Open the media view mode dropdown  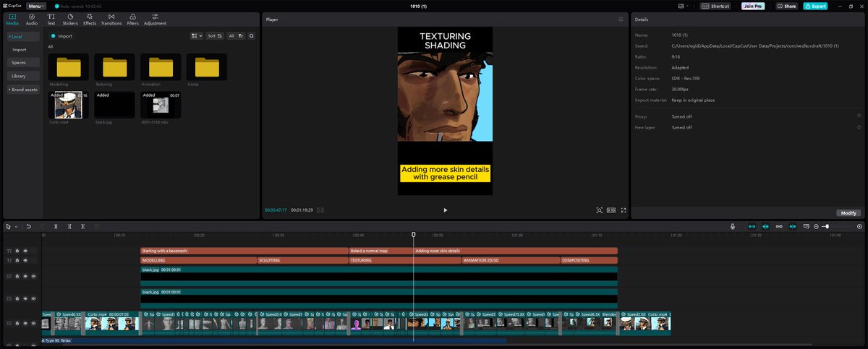pyautogui.click(x=197, y=35)
